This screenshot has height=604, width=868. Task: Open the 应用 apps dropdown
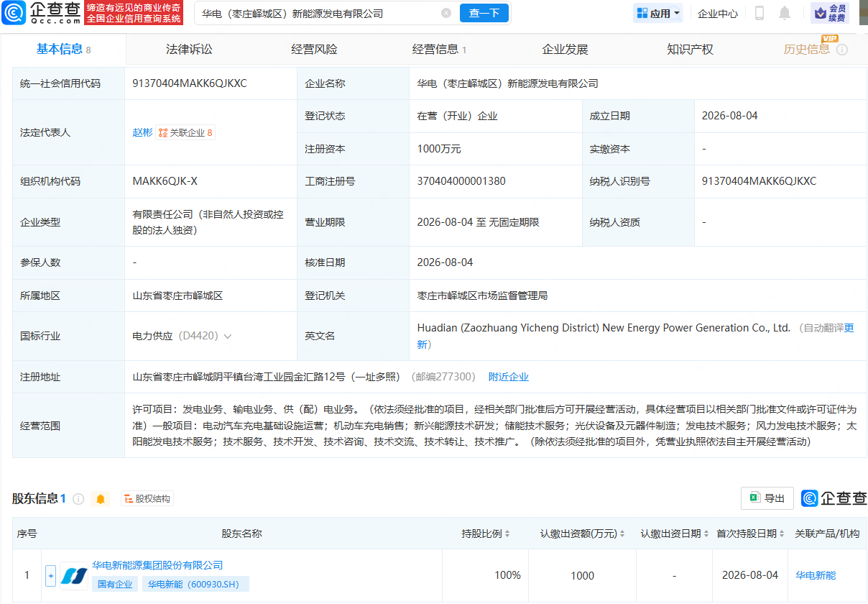[x=659, y=13]
